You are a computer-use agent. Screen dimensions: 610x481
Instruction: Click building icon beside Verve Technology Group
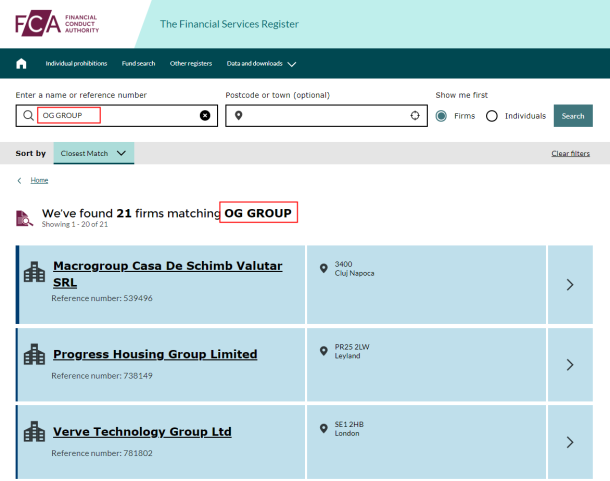coord(34,432)
